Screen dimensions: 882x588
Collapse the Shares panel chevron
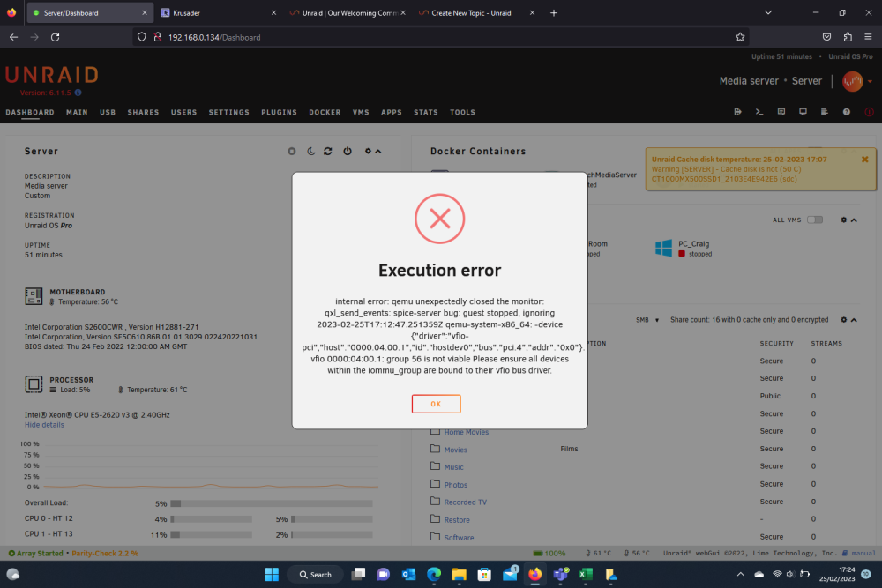[854, 320]
